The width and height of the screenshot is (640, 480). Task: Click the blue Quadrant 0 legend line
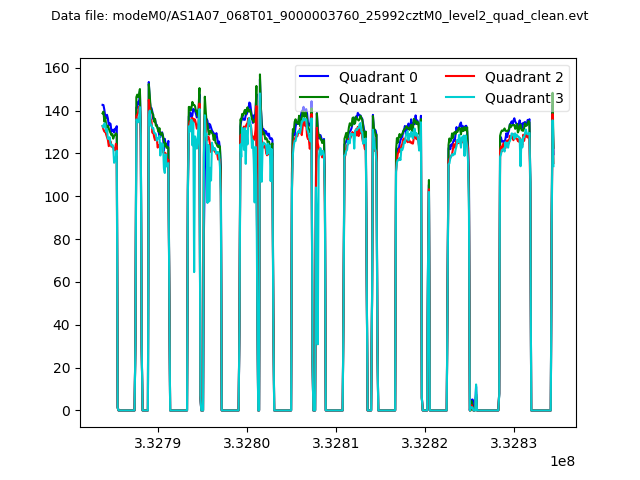click(x=317, y=77)
